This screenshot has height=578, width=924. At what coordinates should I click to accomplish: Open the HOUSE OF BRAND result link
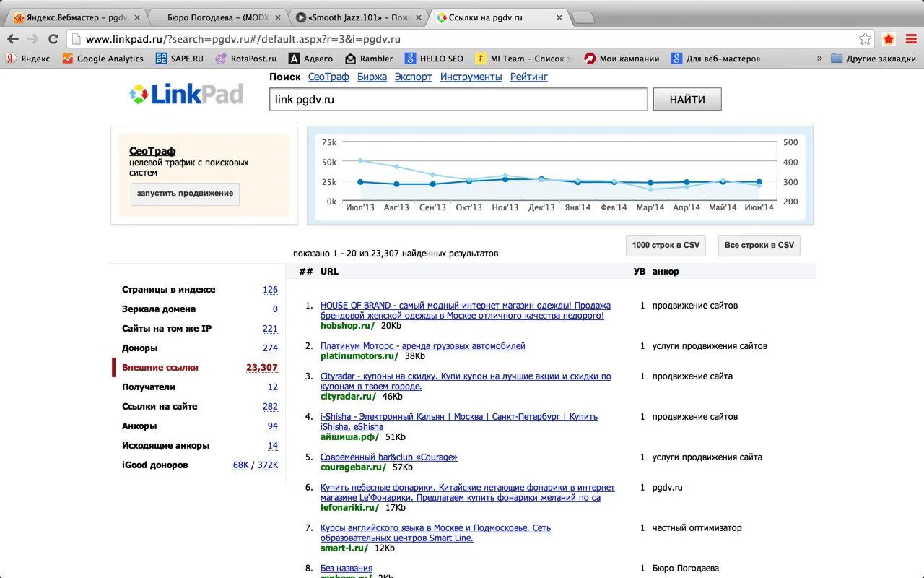click(x=466, y=311)
